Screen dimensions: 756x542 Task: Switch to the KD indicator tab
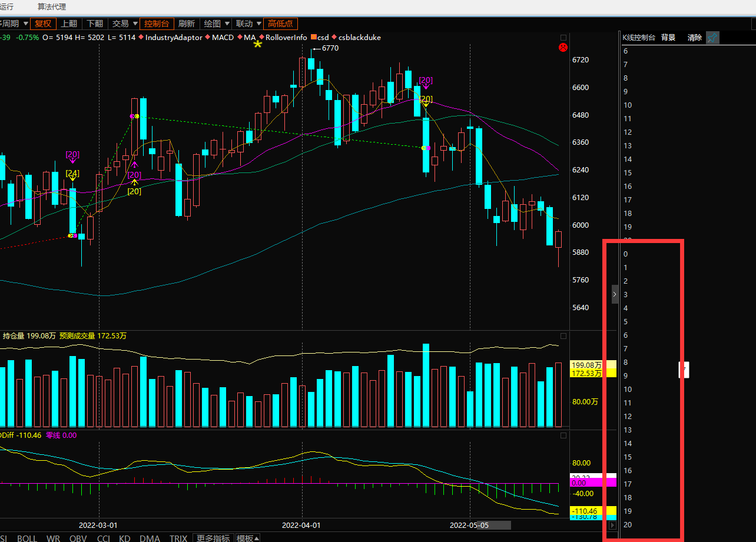coord(124,538)
